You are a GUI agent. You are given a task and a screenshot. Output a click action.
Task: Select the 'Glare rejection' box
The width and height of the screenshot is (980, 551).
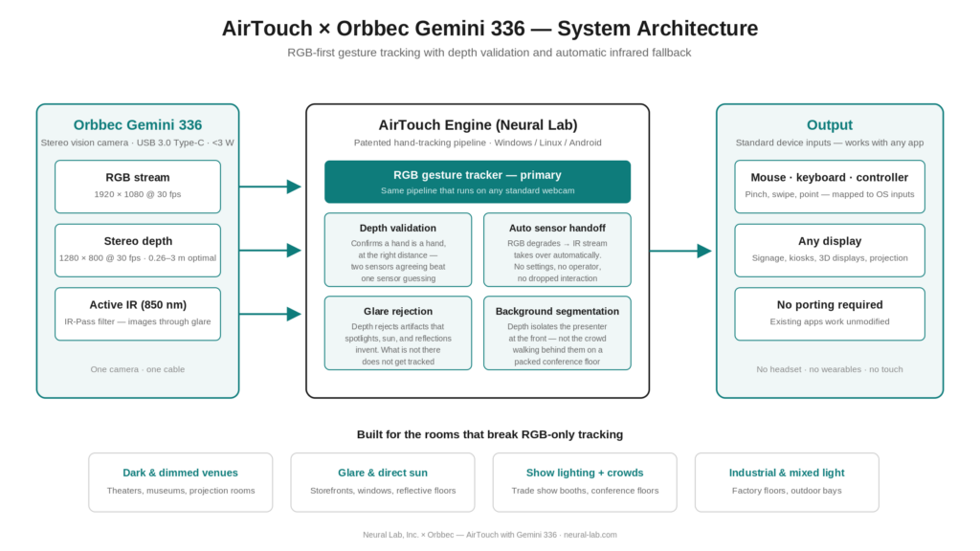(x=398, y=333)
